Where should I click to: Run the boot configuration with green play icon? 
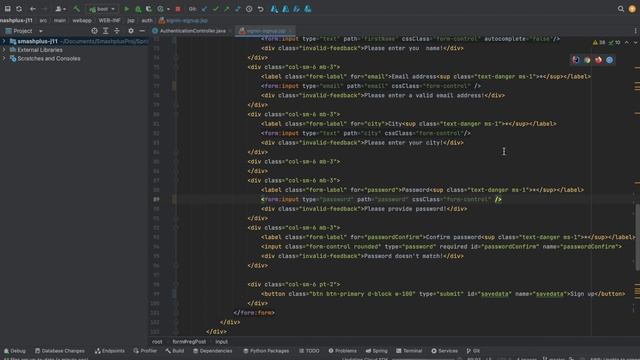(x=127, y=9)
